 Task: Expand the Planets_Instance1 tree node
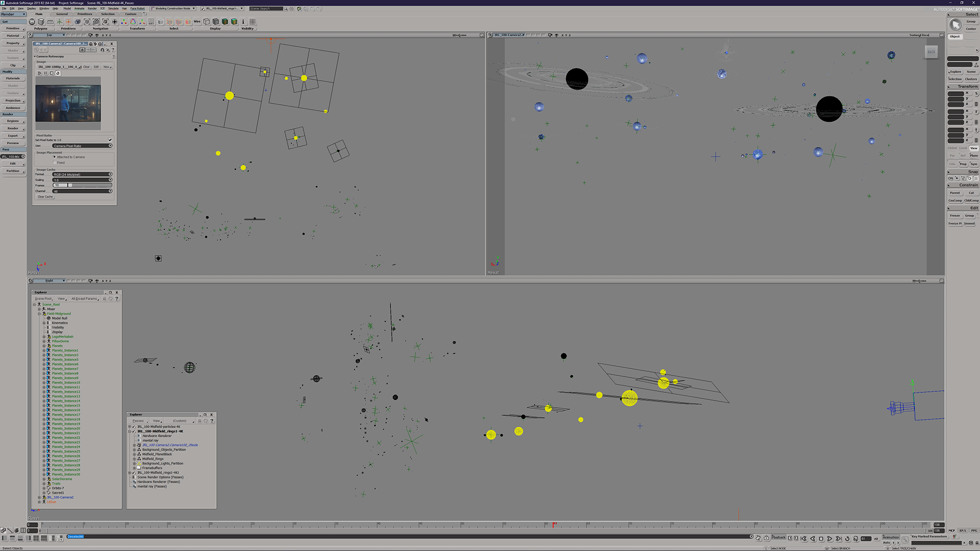coord(44,350)
